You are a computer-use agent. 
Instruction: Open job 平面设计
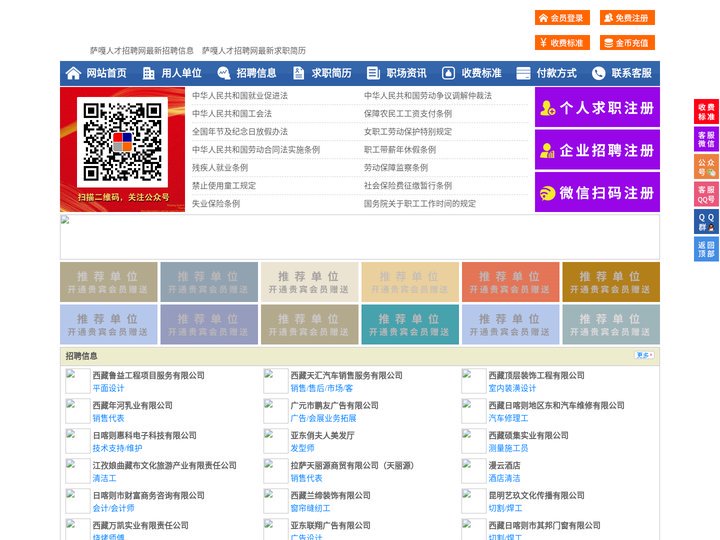coord(108,388)
